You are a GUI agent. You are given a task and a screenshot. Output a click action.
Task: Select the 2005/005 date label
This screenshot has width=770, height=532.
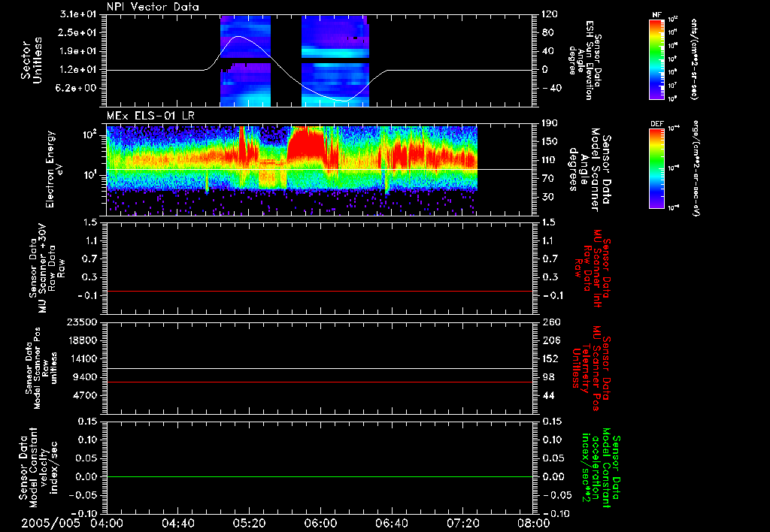pyautogui.click(x=50, y=522)
